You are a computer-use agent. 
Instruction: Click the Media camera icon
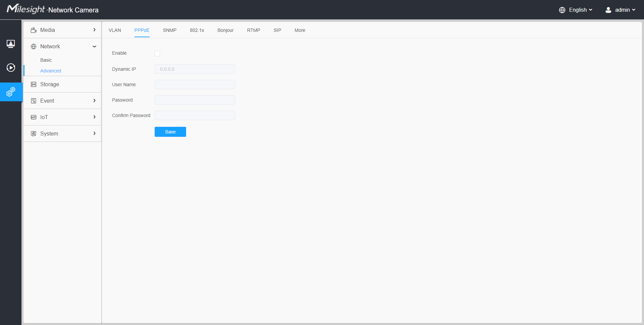(x=34, y=30)
